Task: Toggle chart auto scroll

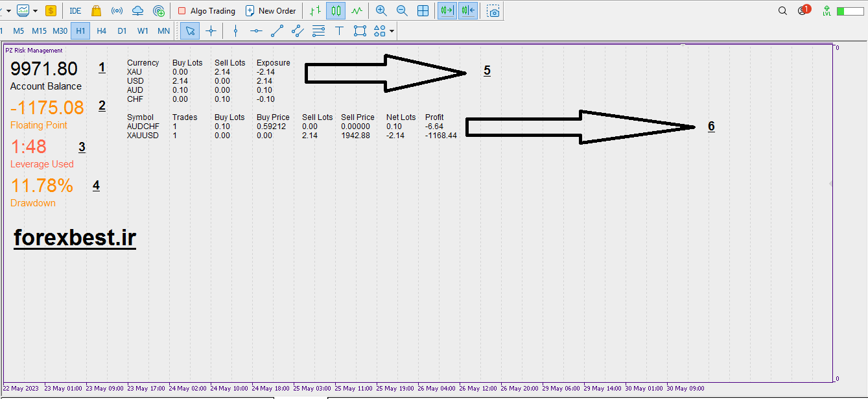Action: (x=447, y=11)
